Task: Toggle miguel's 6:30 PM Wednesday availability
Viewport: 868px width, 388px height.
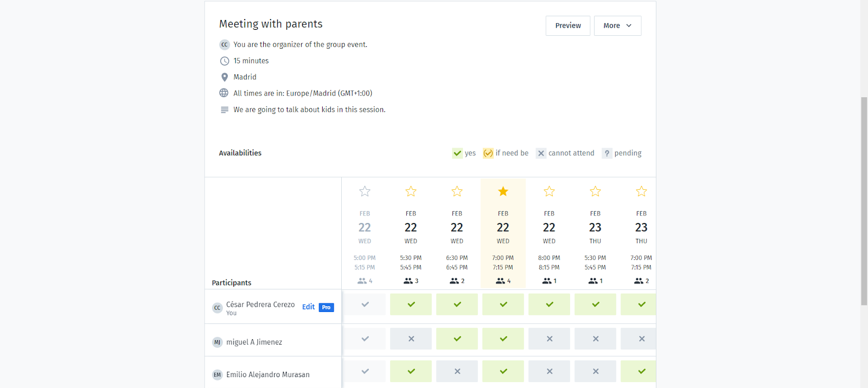Action: (x=457, y=339)
